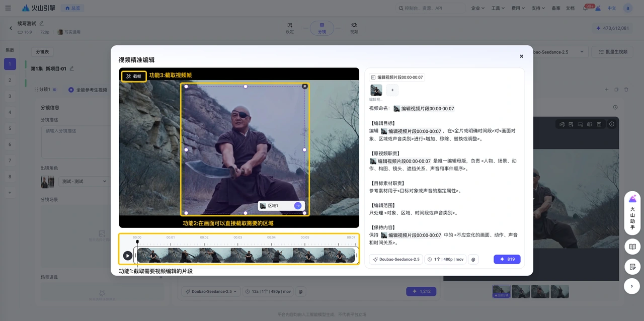Viewport: 644px width, 321px height.
Task: Switch to the 视频 step
Action: [x=354, y=28]
